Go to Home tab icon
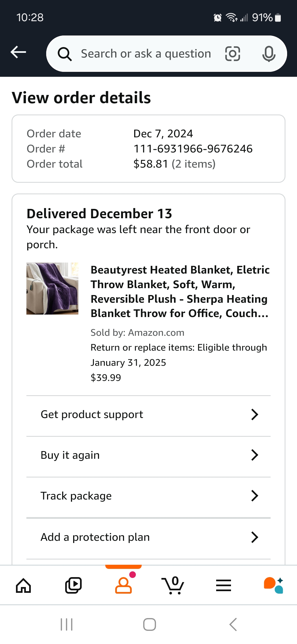The height and width of the screenshot is (644, 297). (23, 585)
